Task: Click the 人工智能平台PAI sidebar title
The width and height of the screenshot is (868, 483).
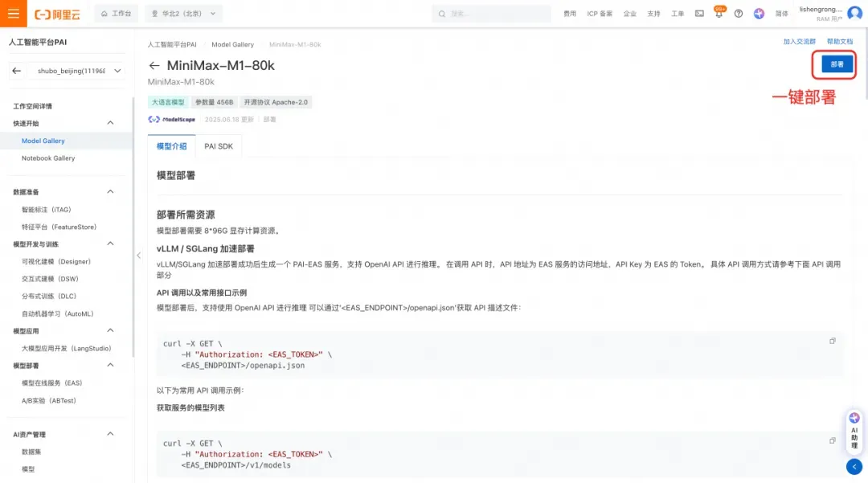Action: click(x=38, y=42)
